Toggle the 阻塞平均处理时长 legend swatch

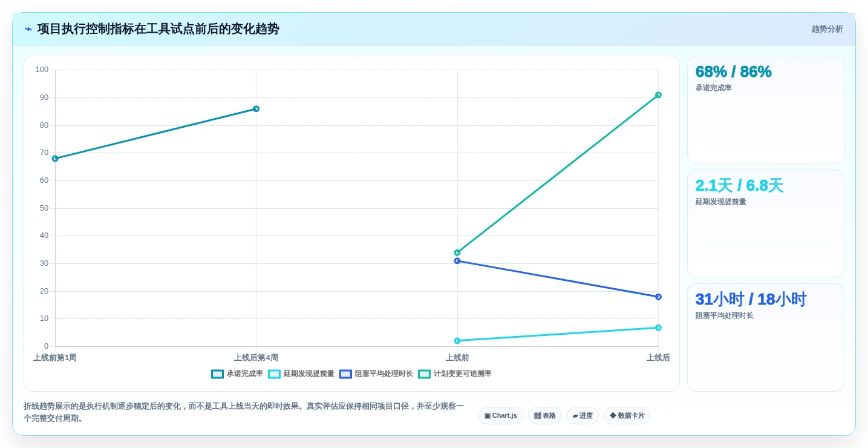tap(345, 374)
